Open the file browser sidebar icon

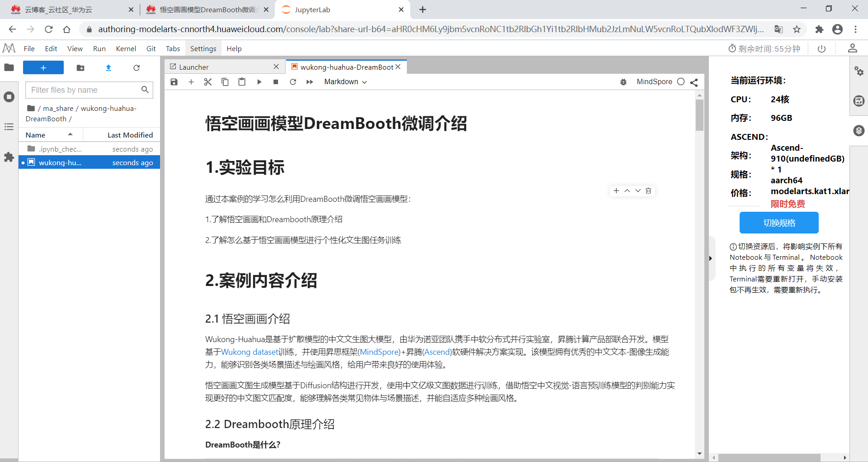point(9,67)
